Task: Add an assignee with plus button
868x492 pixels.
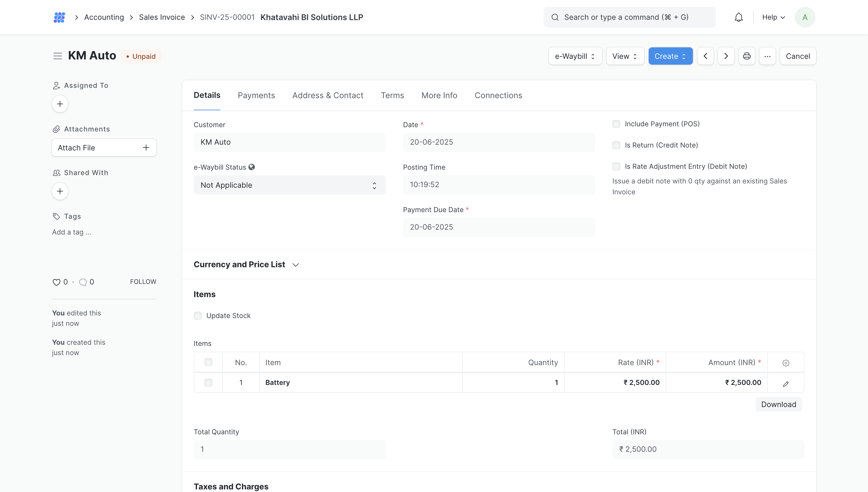Action: pos(60,104)
